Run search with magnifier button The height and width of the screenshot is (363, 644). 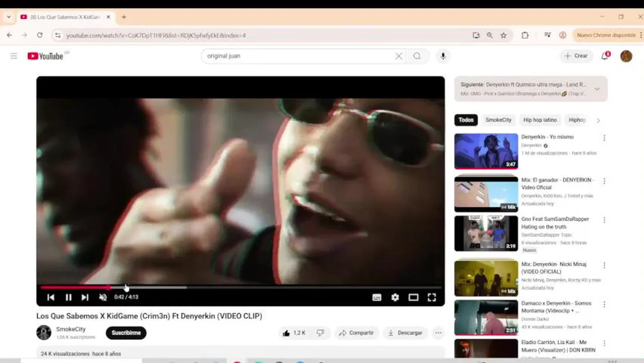pyautogui.click(x=417, y=56)
